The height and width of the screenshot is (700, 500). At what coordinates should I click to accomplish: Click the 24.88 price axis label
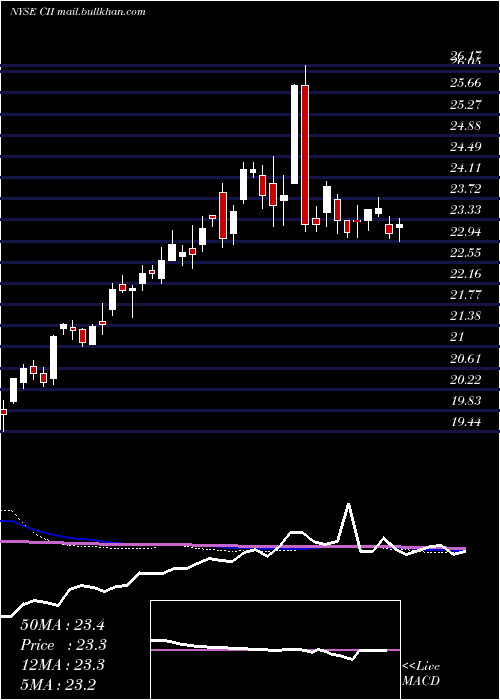point(466,125)
